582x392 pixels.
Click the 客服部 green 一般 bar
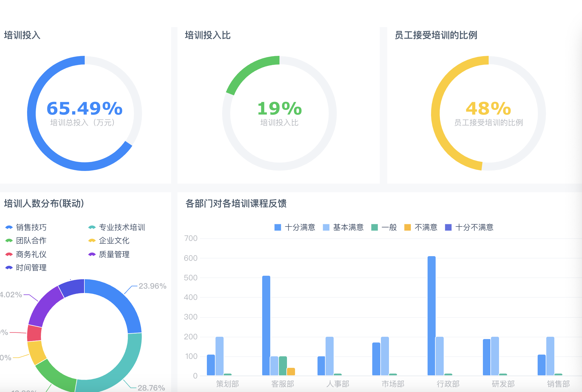(x=283, y=366)
